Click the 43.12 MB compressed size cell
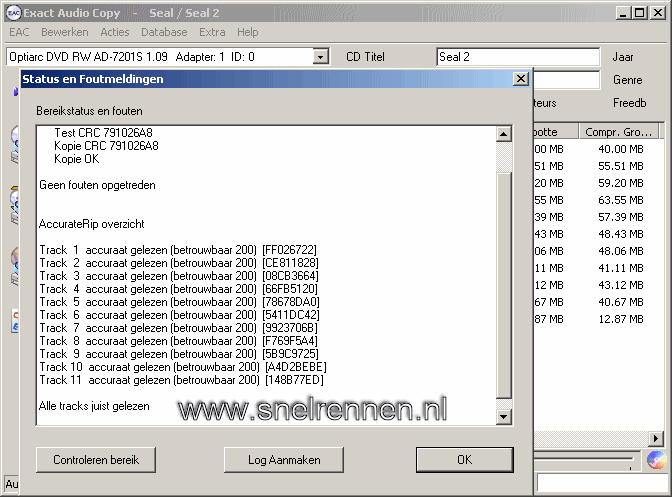The height and width of the screenshot is (497, 672). tap(621, 285)
